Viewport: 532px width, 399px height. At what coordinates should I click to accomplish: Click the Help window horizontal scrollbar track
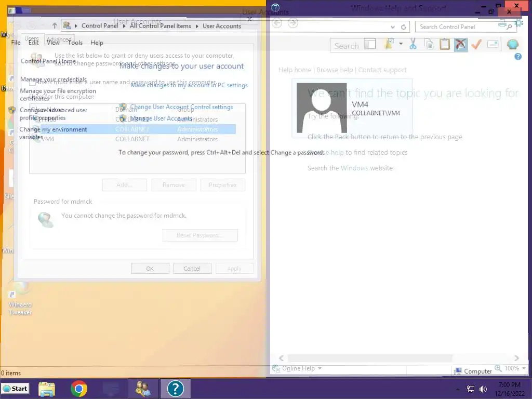pyautogui.click(x=398, y=358)
